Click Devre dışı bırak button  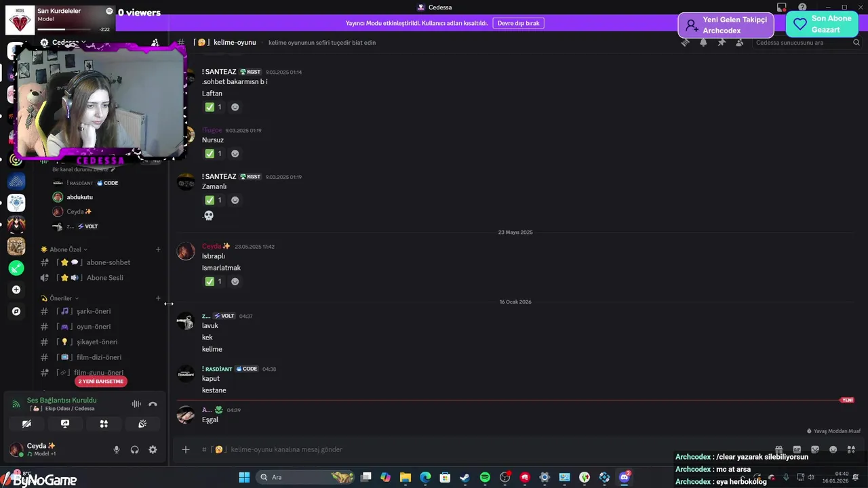pos(518,23)
